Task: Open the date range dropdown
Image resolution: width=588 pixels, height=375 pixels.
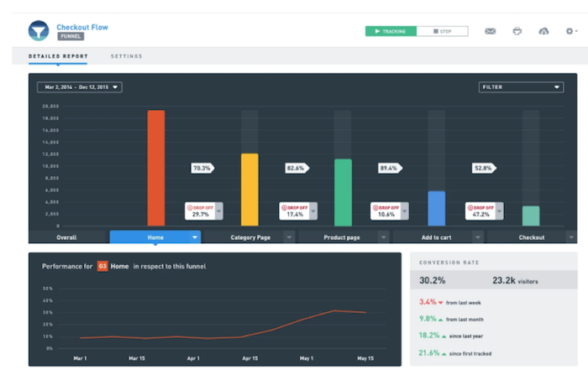Action: tap(80, 87)
